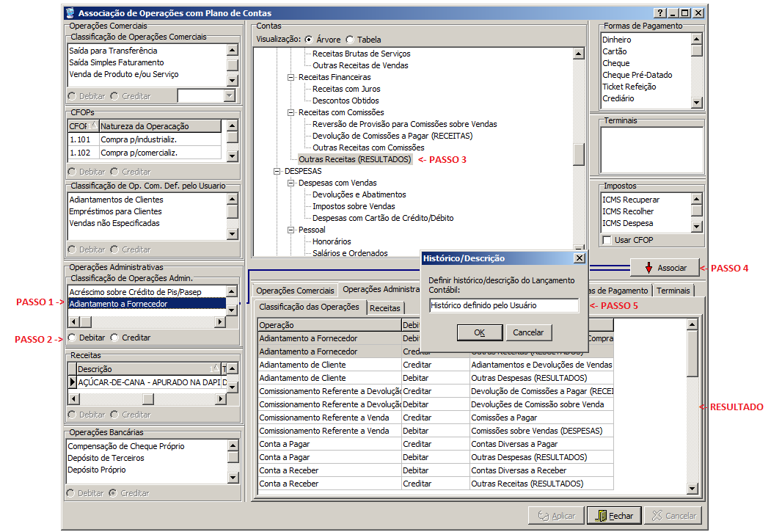The width and height of the screenshot is (771, 532).
Task: Close the Histórico/Descrição dialog with X
Action: (x=579, y=258)
